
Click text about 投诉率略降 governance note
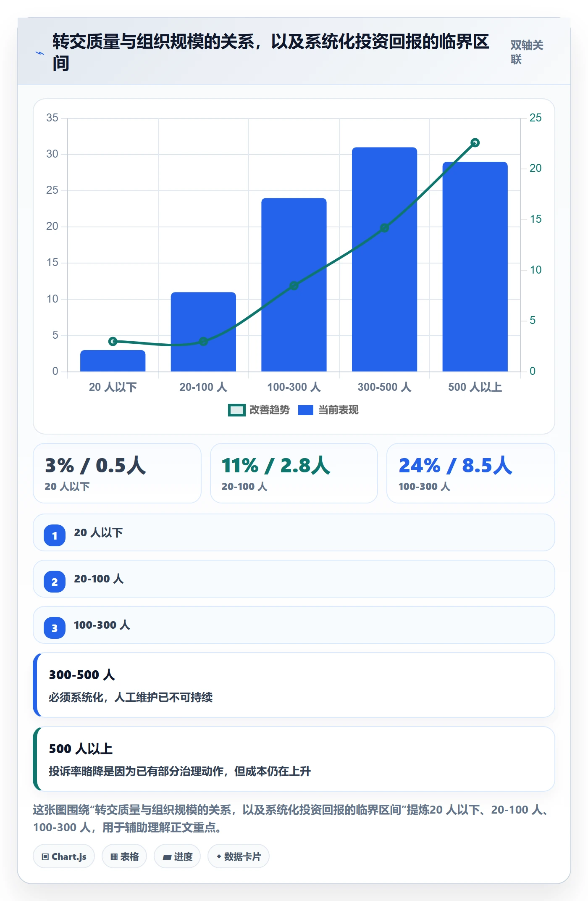click(x=180, y=772)
